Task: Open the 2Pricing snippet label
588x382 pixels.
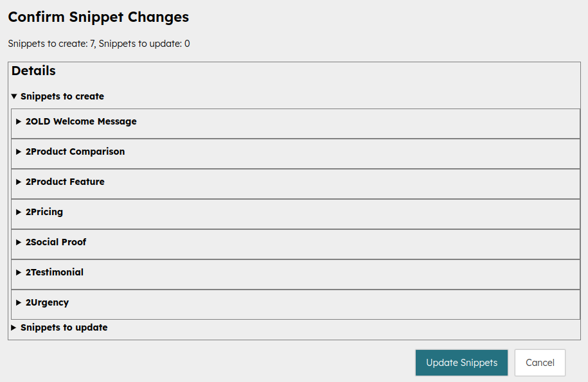Action: click(44, 212)
